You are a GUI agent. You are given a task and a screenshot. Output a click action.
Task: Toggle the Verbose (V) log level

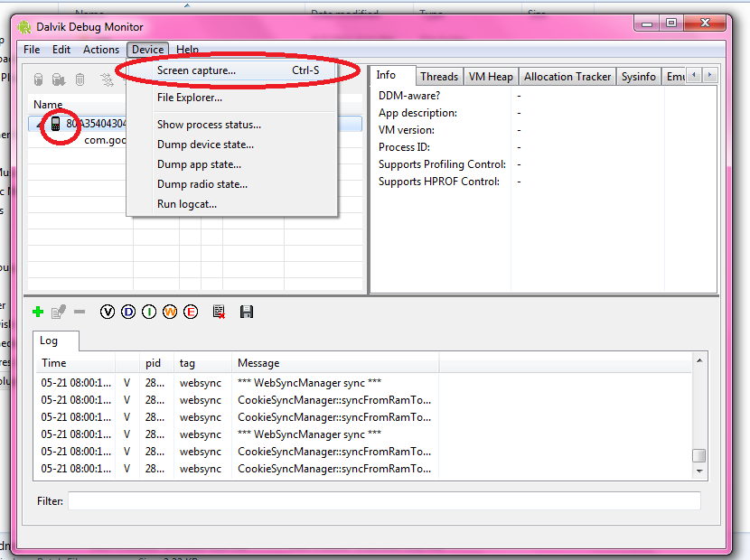click(x=108, y=312)
